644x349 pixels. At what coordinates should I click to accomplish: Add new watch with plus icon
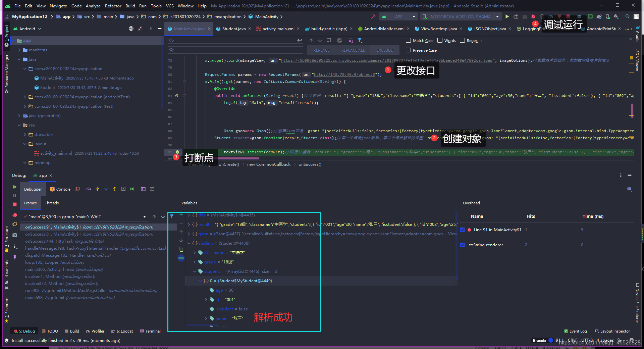181,214
